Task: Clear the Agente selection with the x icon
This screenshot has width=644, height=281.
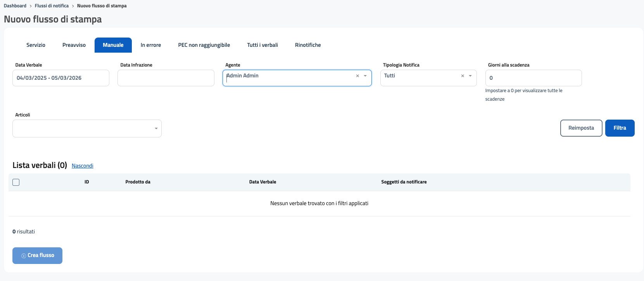Action: [x=357, y=76]
